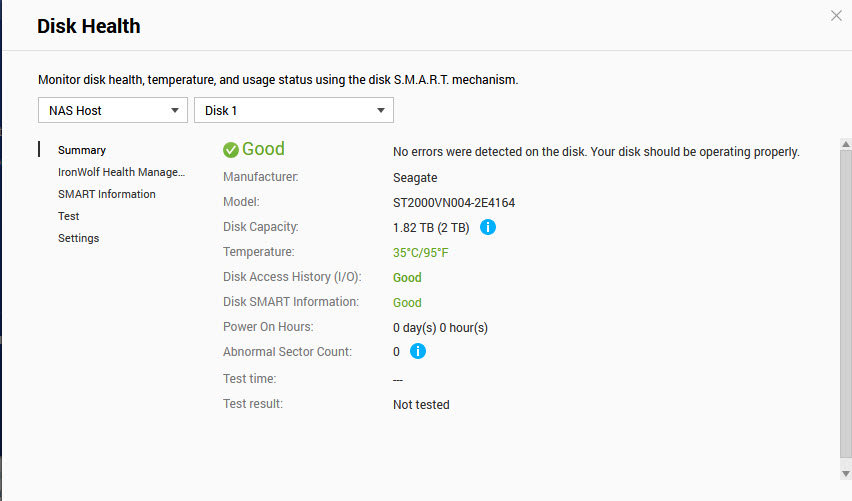Click the Good value for Disk Access History
852x501 pixels.
[x=407, y=278]
